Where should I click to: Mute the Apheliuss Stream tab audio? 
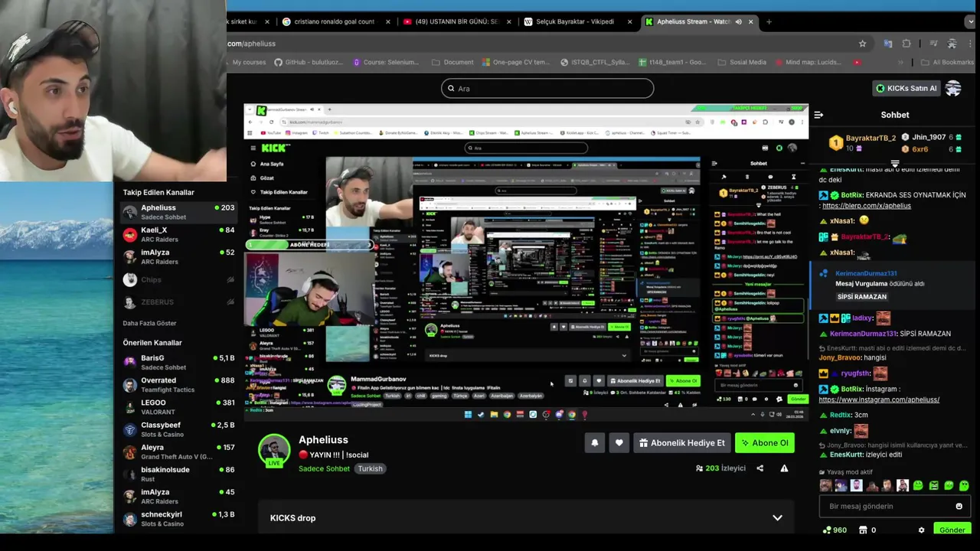[738, 21]
